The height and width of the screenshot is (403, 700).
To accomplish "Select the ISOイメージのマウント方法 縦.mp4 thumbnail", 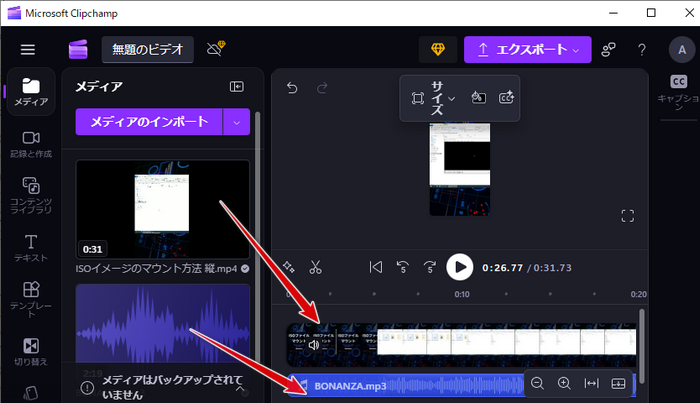I will 162,209.
